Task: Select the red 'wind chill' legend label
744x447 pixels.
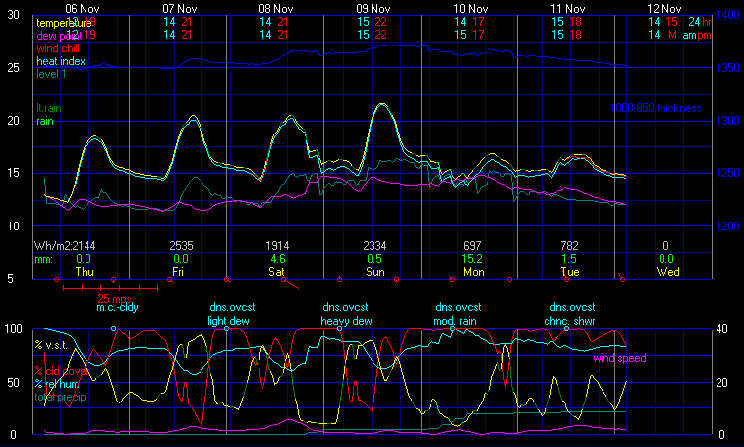Action: click(x=58, y=48)
